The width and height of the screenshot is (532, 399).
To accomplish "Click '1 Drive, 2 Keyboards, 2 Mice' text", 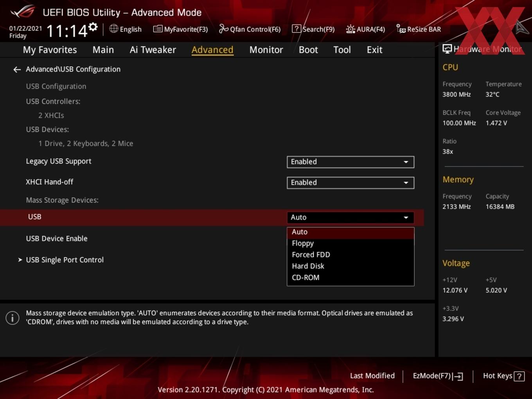I will [x=86, y=144].
